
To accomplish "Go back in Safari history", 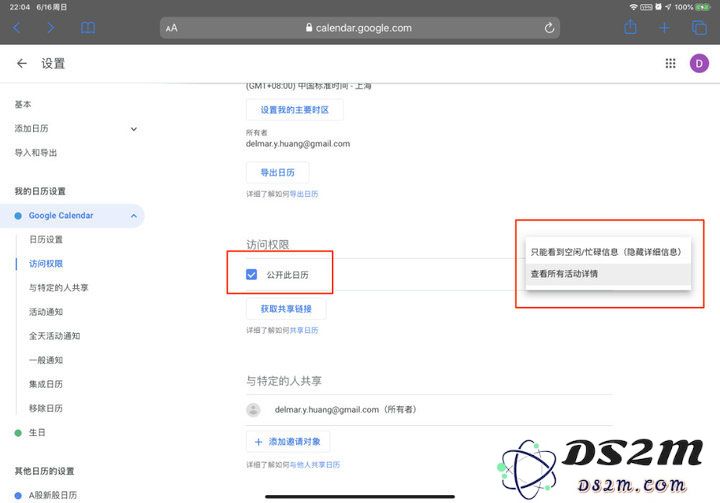I will [17, 28].
